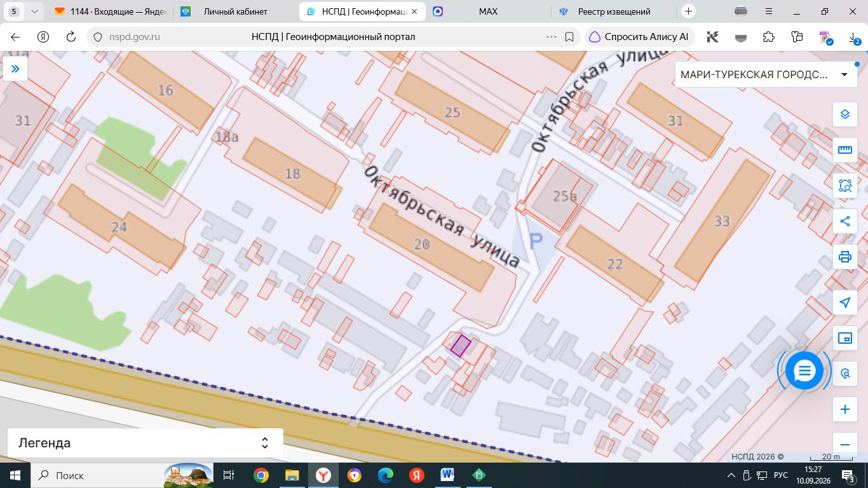This screenshot has width=868, height=488.
Task: Switch to the MAX browser tab
Action: click(488, 11)
